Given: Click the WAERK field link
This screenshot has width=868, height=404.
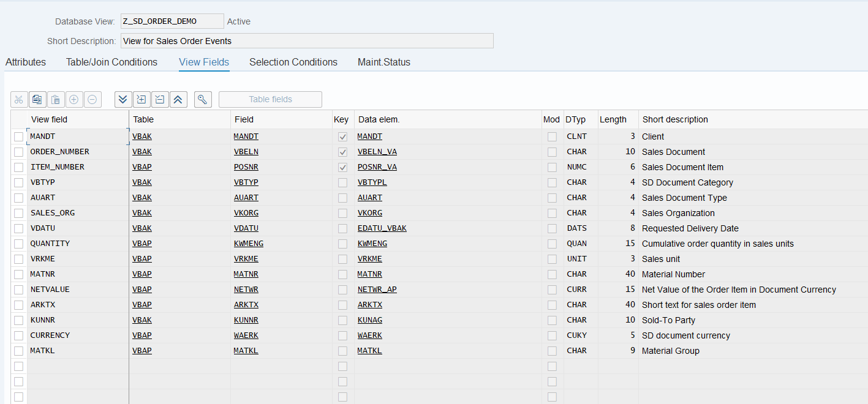Looking at the screenshot, I should tap(246, 335).
